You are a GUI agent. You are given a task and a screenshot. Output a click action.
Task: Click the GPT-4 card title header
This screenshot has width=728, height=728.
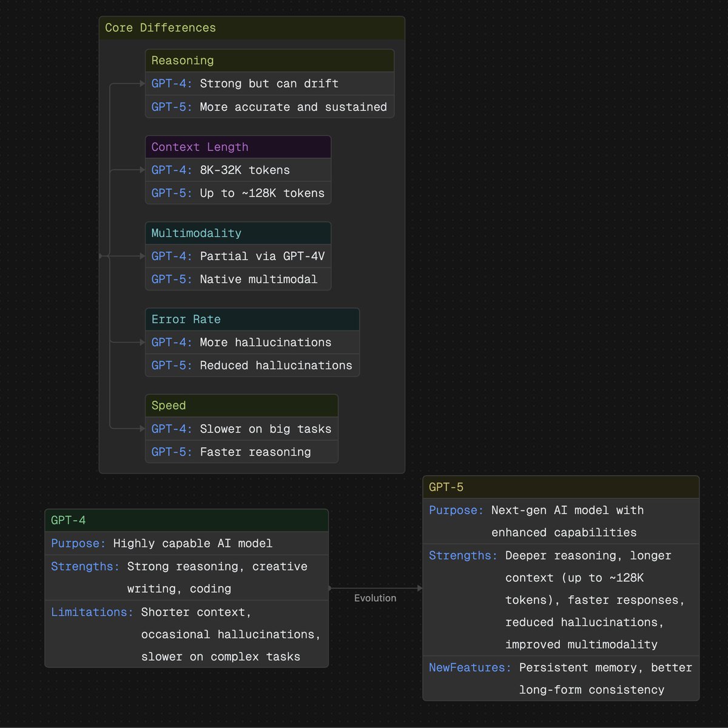(187, 520)
